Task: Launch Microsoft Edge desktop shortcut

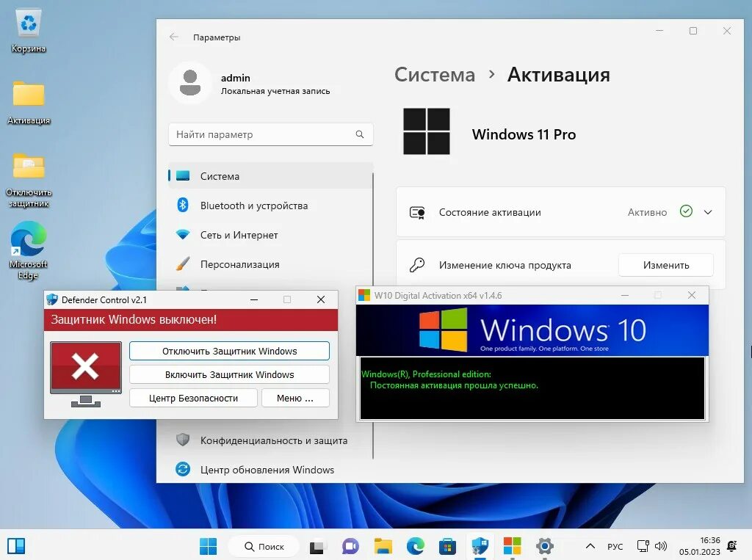Action: pyautogui.click(x=29, y=250)
